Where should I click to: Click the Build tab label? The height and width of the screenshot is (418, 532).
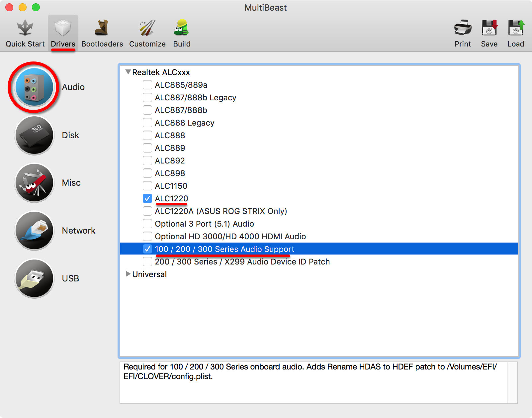[182, 44]
